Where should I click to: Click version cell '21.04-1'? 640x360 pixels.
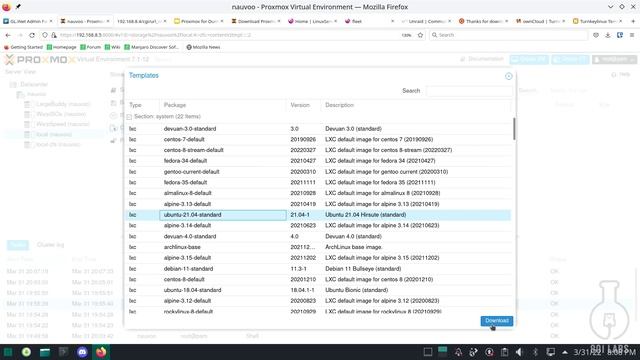pos(304,215)
